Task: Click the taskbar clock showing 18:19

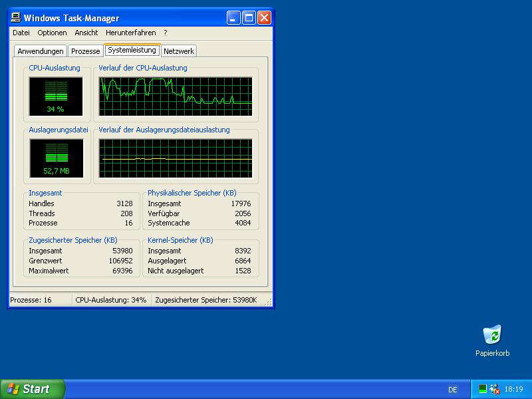Action: pos(513,390)
